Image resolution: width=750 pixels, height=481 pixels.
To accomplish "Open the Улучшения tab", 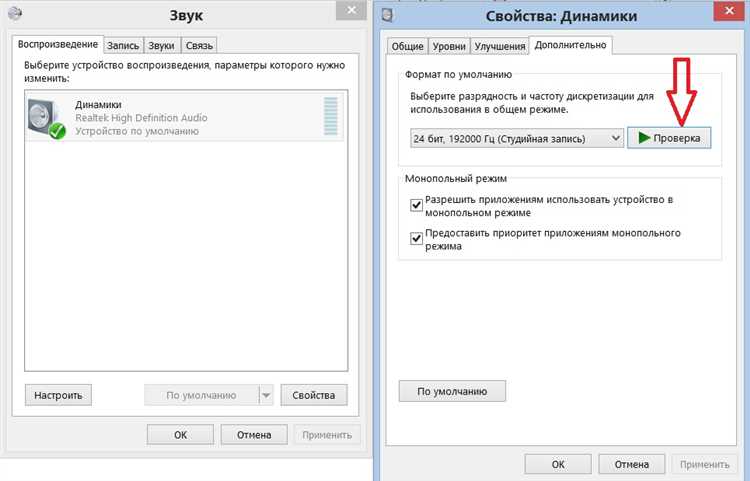I will (x=500, y=46).
